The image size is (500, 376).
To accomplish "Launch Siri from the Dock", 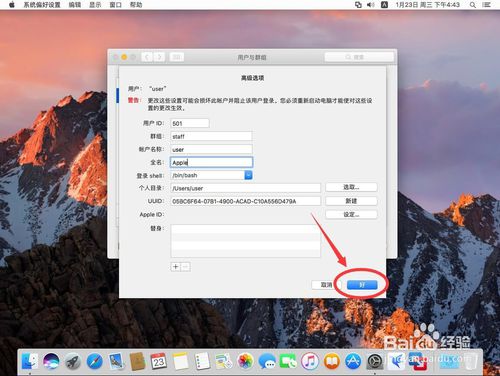I will [51, 362].
